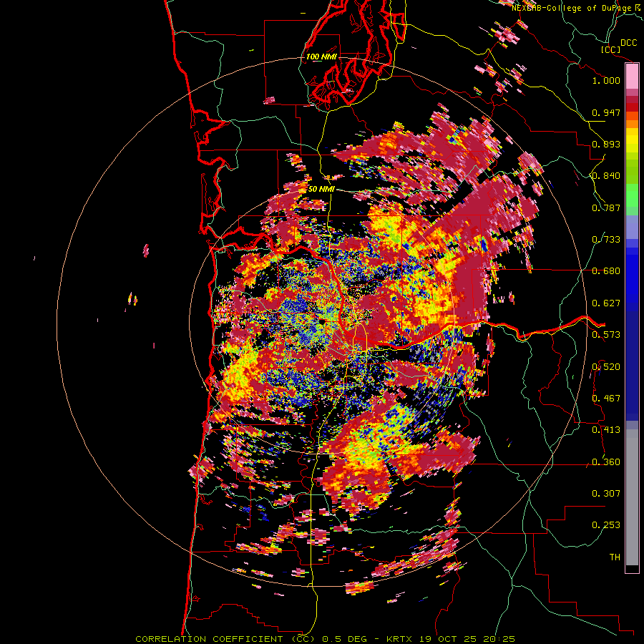
Task: Click the 0.680 scale value
Action: (606, 271)
